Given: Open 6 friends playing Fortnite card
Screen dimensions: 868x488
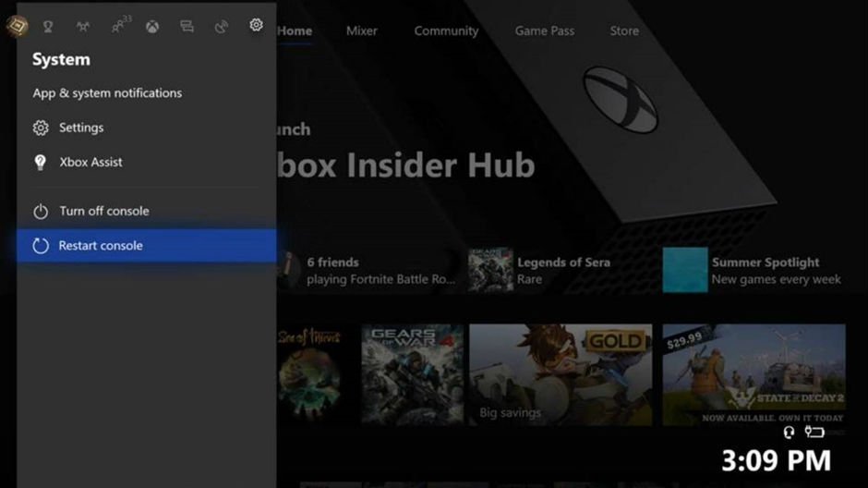Looking at the screenshot, I should coord(368,270).
